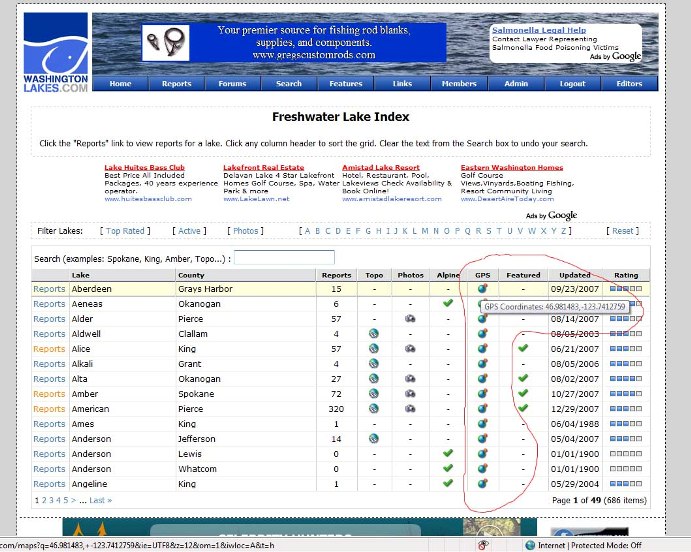This screenshot has height=552, width=691.
Task: View photos camera icon for Alder lake
Action: point(410,319)
